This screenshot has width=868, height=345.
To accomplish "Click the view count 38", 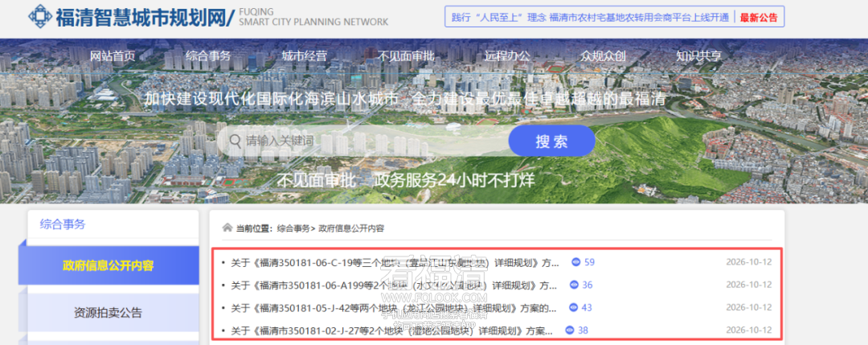I will [583, 331].
